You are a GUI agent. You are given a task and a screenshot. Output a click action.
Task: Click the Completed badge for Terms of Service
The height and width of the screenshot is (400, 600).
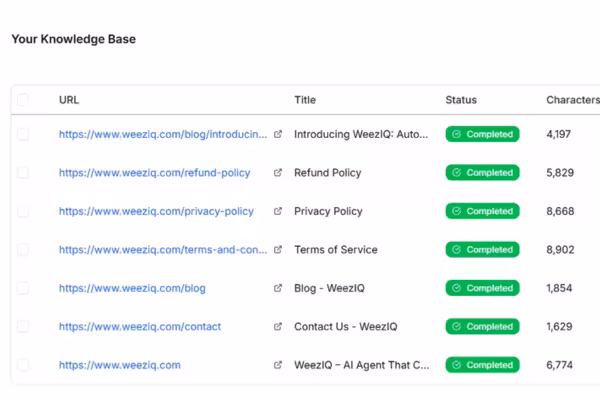click(483, 250)
